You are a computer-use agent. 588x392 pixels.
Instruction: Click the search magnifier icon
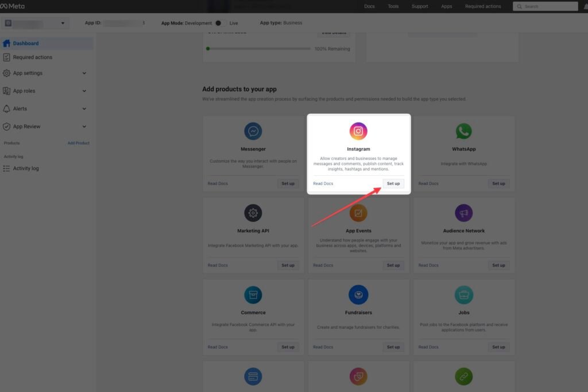click(x=519, y=6)
